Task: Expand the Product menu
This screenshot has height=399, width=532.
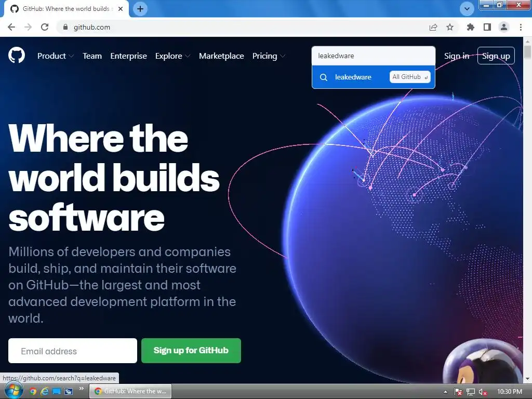Action: coord(55,56)
